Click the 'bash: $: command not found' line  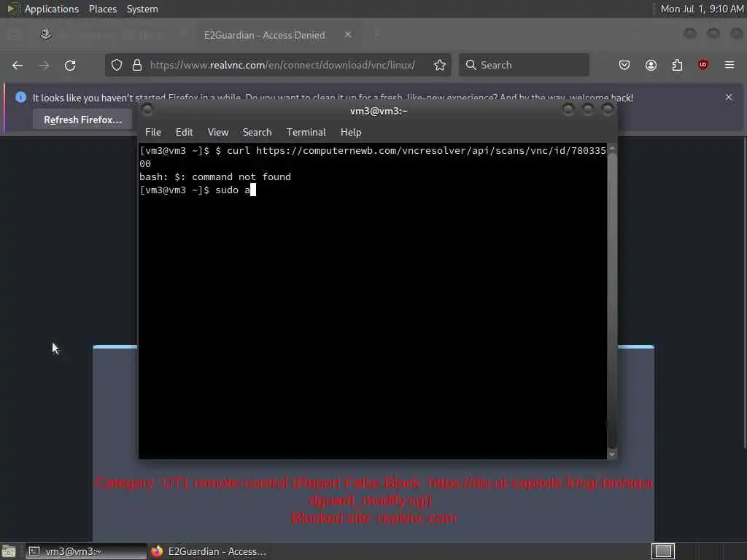pos(215,176)
